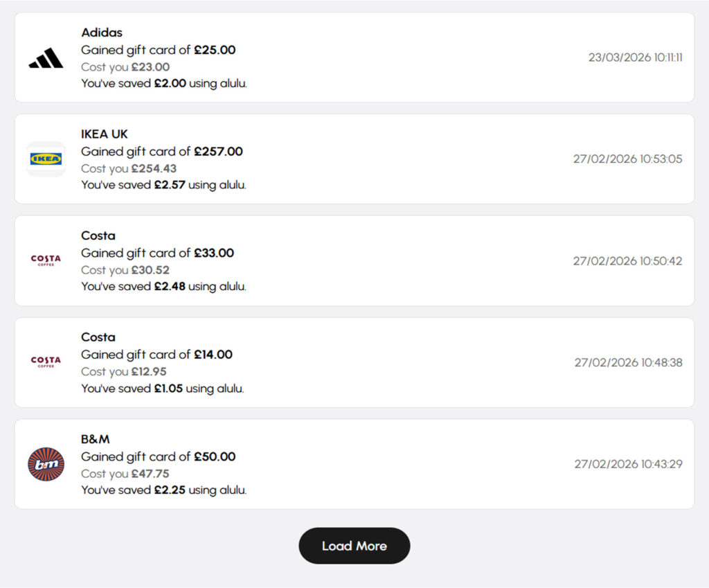Click Costa logo on the £33.00 card
Viewport: 709px width, 588px height.
tap(46, 260)
